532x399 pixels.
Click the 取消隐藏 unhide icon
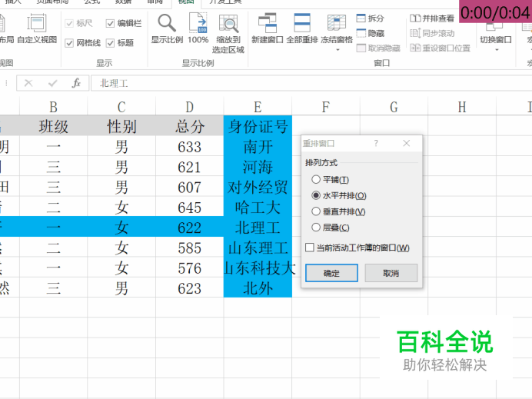point(361,48)
